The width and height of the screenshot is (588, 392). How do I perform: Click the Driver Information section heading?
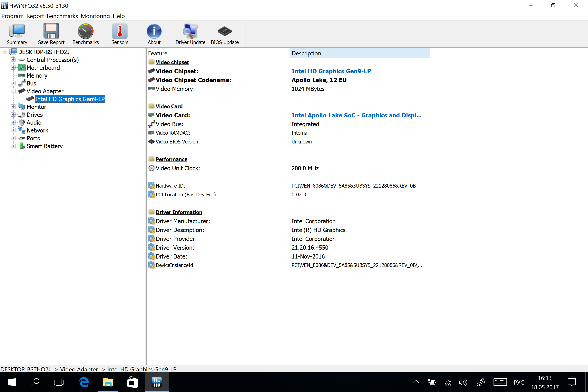tap(179, 212)
